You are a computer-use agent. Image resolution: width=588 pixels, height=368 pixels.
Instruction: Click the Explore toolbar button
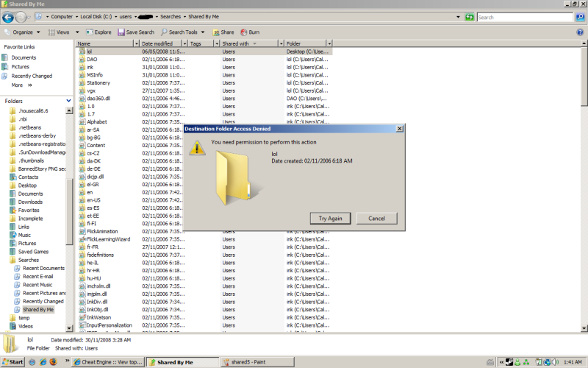(x=98, y=32)
